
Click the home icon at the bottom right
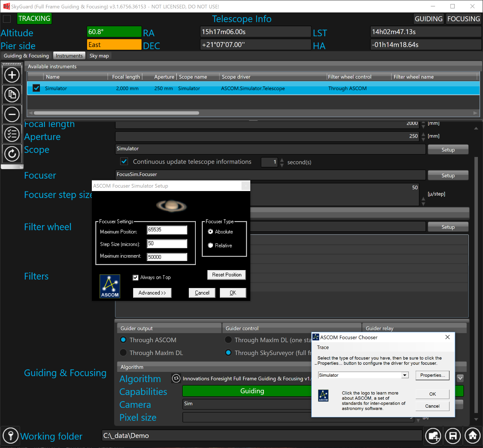(473, 436)
